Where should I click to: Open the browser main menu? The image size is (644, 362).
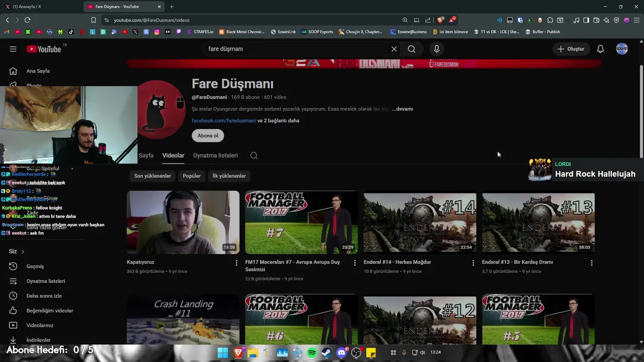[x=636, y=20]
